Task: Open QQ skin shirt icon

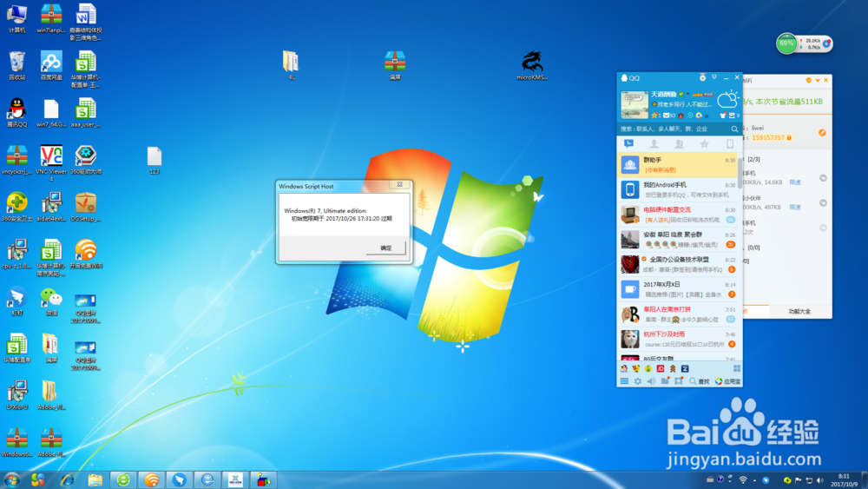Action: click(x=722, y=116)
